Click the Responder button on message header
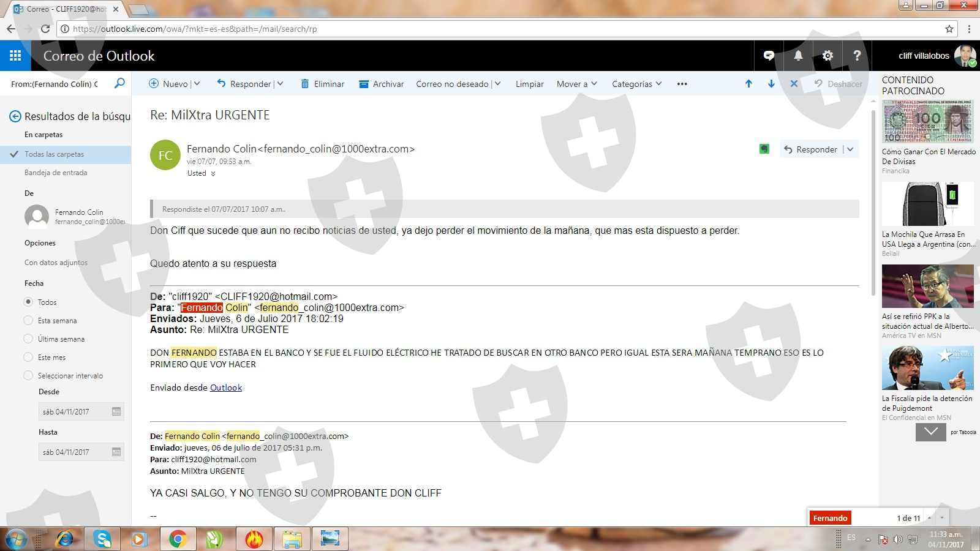 point(810,149)
